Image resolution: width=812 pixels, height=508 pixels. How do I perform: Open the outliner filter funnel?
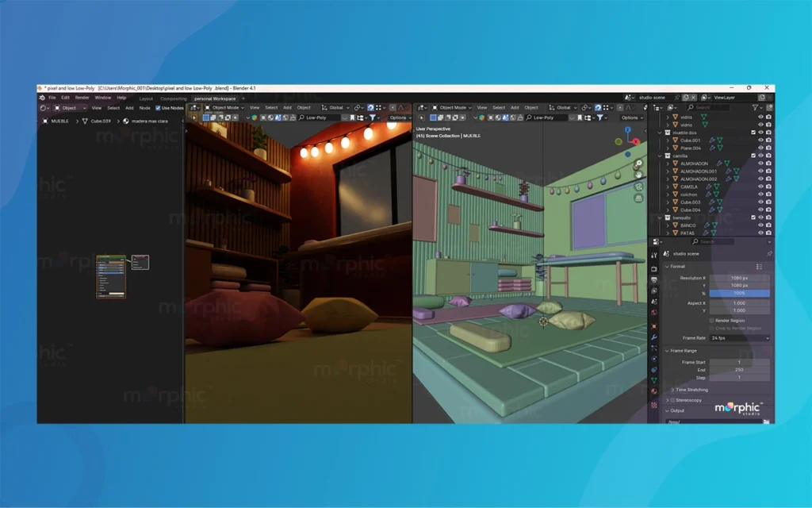click(x=755, y=107)
